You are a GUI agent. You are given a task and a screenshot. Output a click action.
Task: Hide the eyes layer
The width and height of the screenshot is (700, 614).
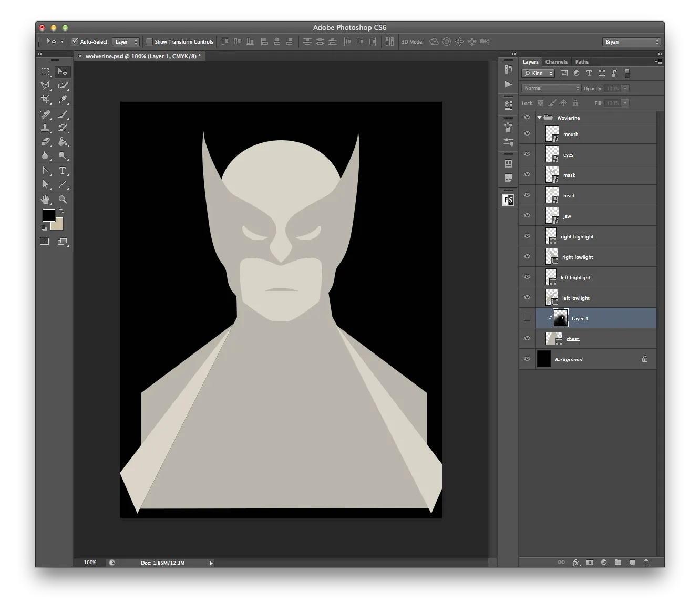coord(527,154)
